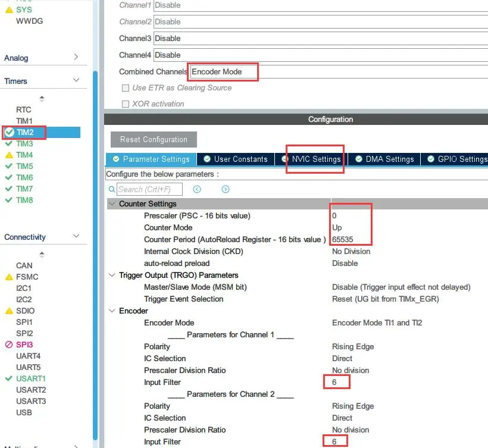Image resolution: width=488 pixels, height=448 pixels.
Task: Click the warning icon beside SDIO
Action: 9,311
